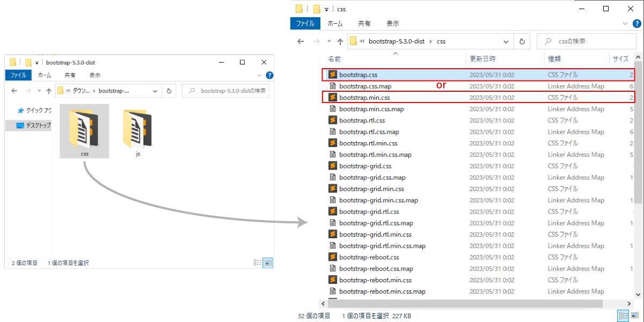Click the bootstrap-5.3.0-distの検索 search box

pos(225,91)
